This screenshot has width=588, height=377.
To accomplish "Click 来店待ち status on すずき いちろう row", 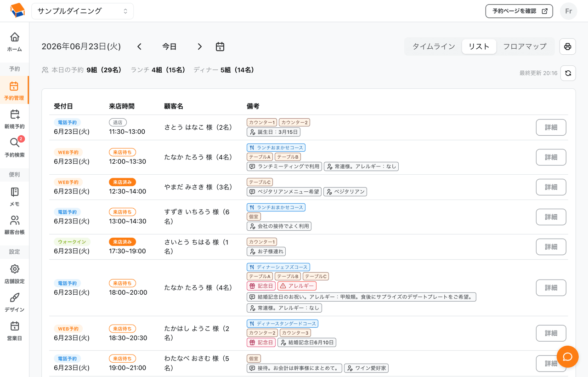I will [122, 212].
